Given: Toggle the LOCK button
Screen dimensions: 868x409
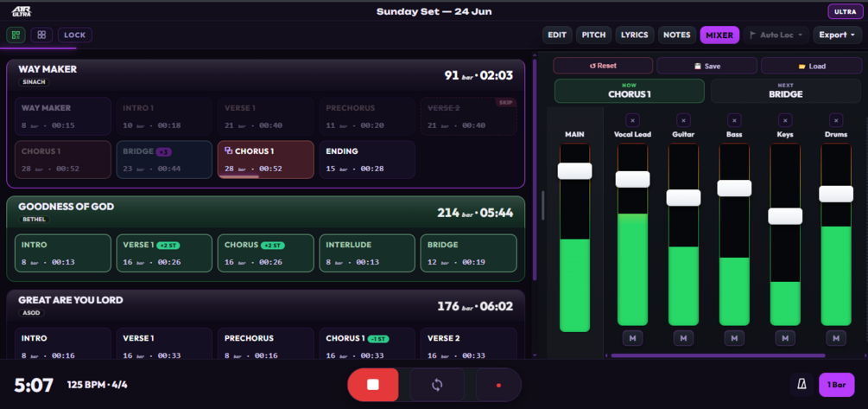Looking at the screenshot, I should 75,35.
